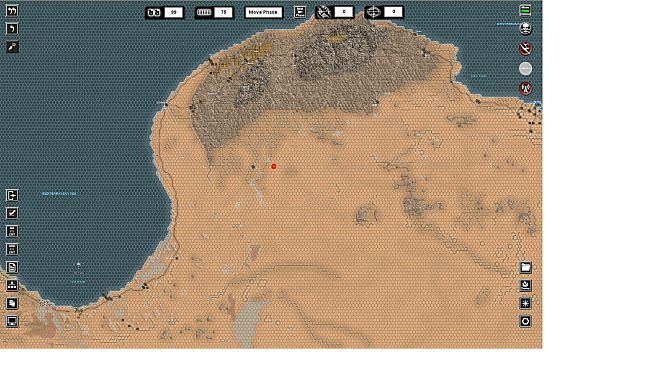Screen dimensions: 651x366
Task: Click the monitor display icon
Action: [12, 321]
